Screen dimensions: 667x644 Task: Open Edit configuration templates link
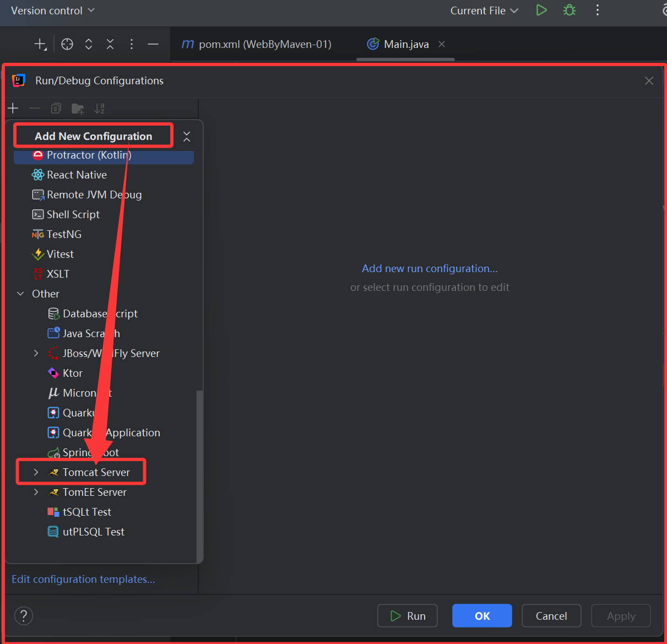coord(83,579)
